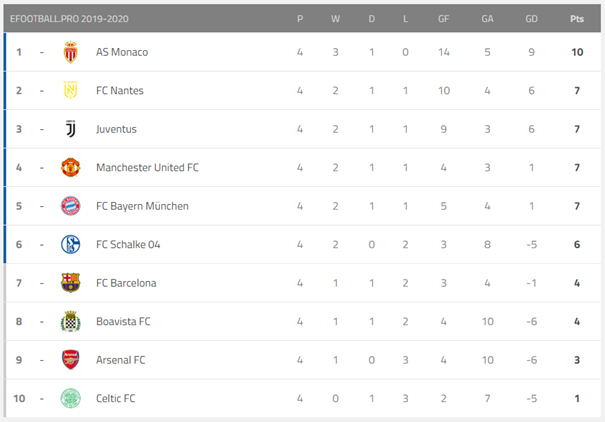The width and height of the screenshot is (605, 422).
Task: Click the Arsenal FC club crest
Action: [70, 360]
